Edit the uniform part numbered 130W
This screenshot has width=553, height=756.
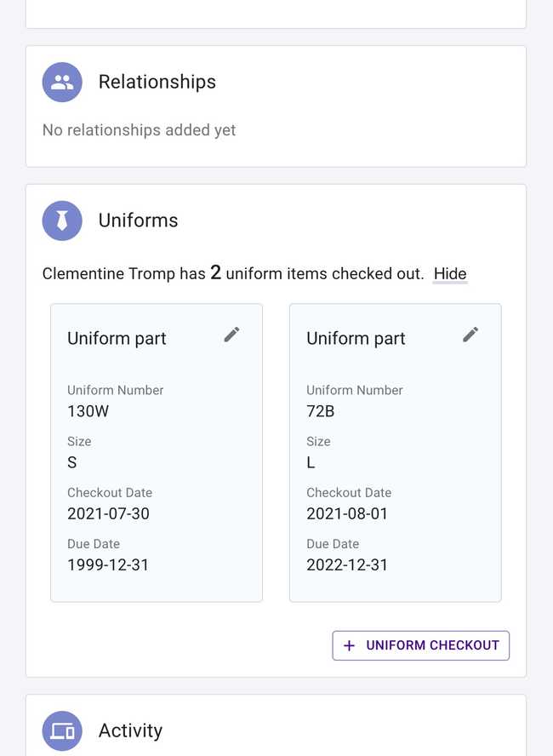click(x=231, y=335)
